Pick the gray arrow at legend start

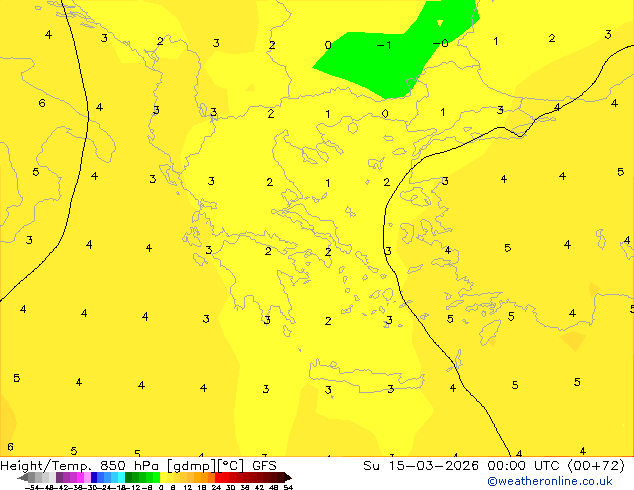[23, 477]
